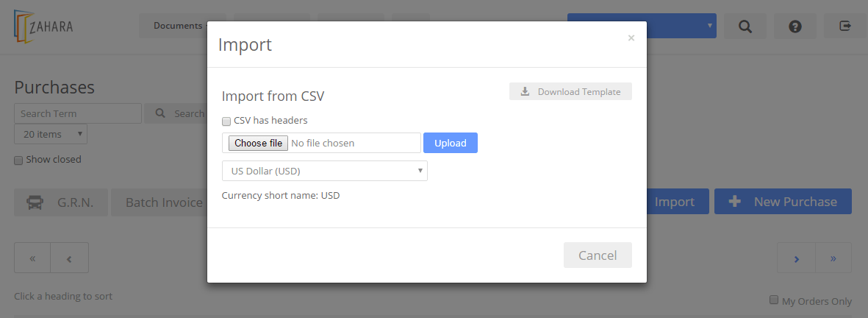Enable My Orders Only checkbox
Viewport: 868px width, 318px height.
pos(774,300)
